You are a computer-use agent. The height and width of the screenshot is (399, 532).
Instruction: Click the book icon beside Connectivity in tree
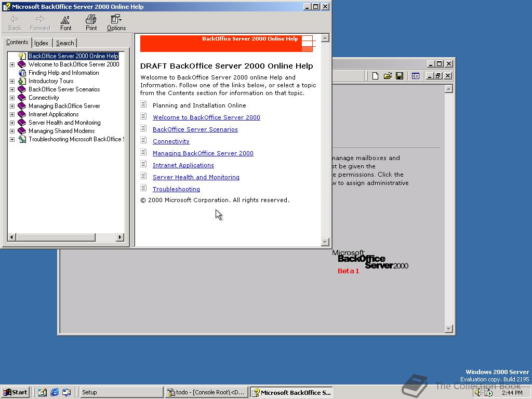(x=22, y=97)
